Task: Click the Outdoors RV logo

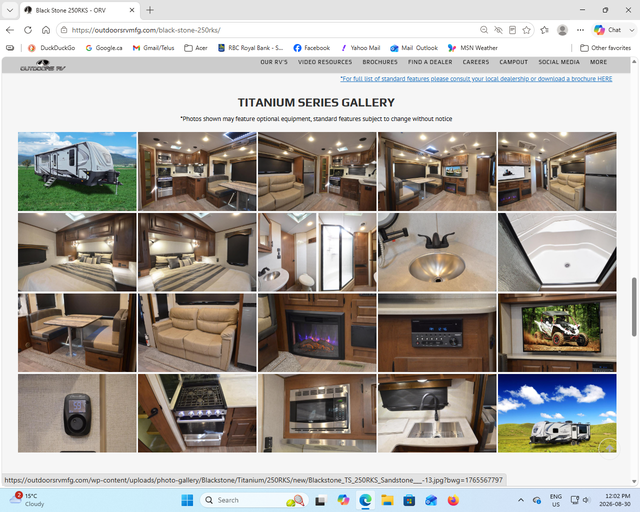Action: (x=43, y=65)
